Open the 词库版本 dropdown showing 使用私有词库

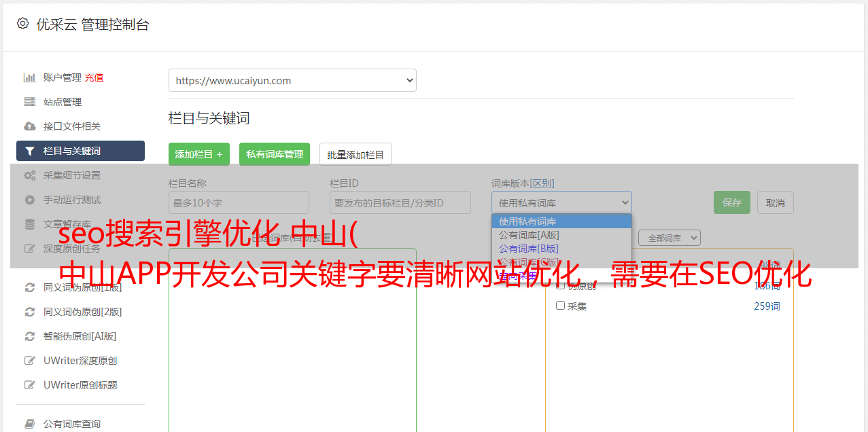(561, 202)
